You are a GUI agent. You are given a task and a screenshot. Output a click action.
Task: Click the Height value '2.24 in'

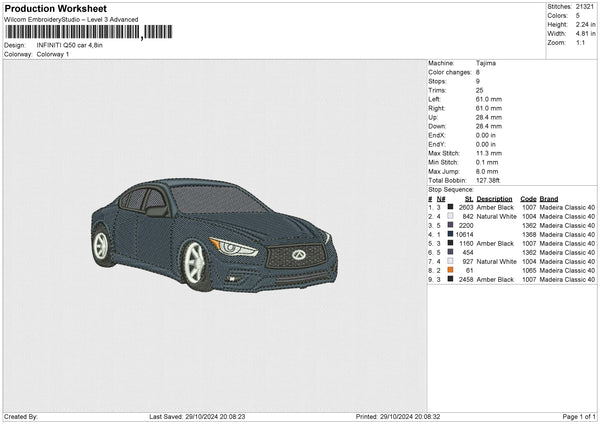click(585, 24)
